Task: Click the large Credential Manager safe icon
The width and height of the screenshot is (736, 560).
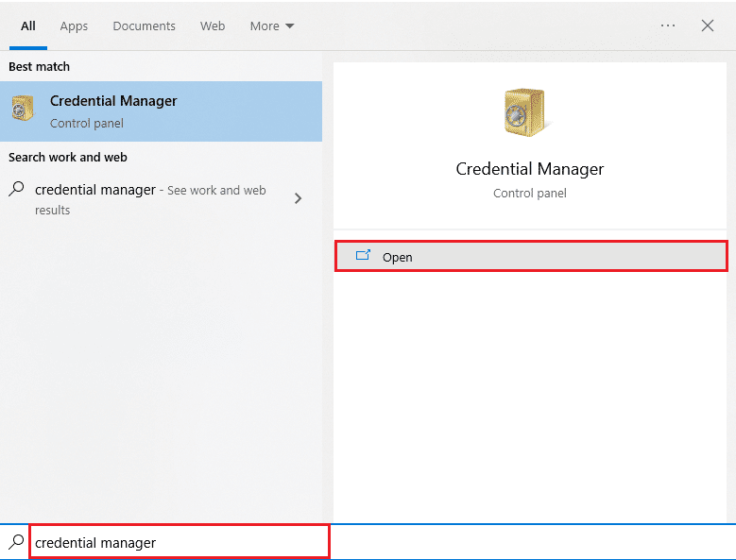Action: [525, 112]
